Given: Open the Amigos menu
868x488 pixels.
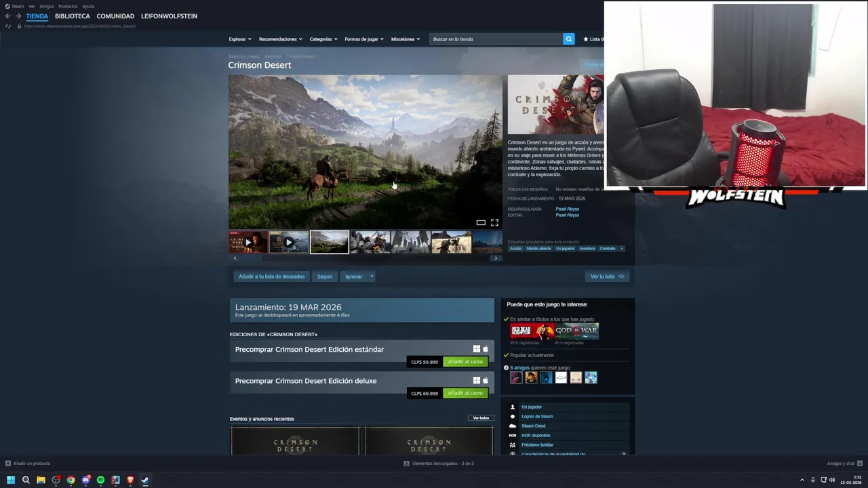Looking at the screenshot, I should pos(47,6).
